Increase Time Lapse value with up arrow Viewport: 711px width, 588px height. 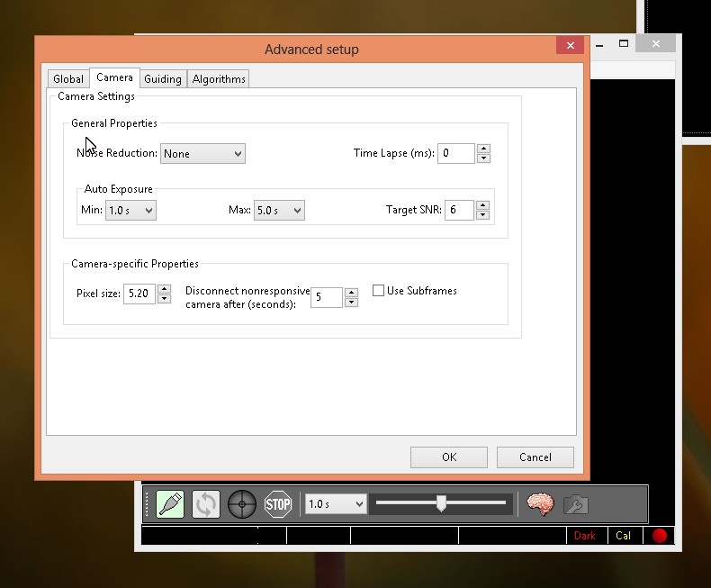tap(484, 149)
